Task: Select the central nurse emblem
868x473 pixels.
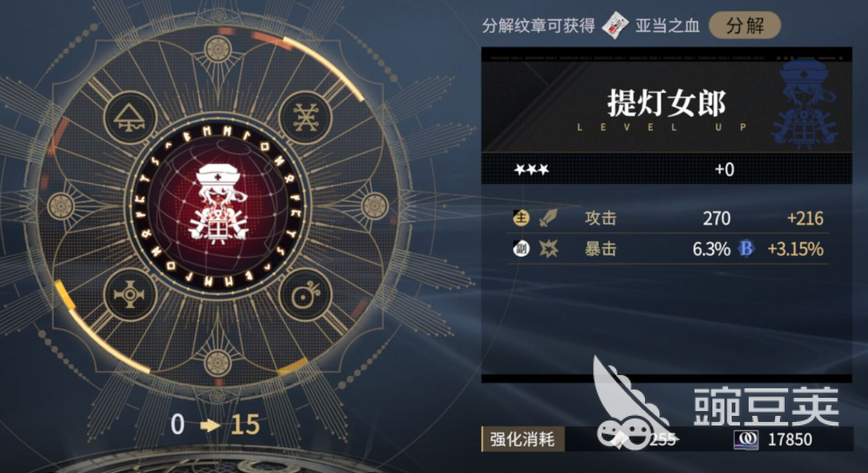Action: coord(218,206)
